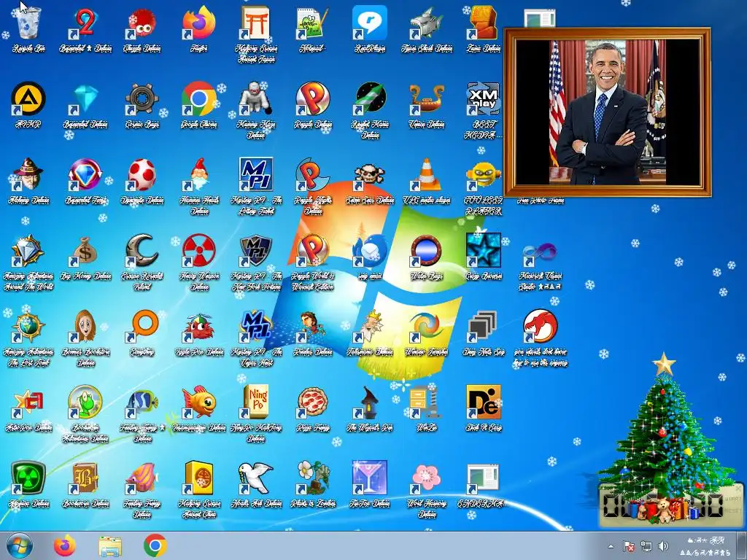Viewport: 747px width, 560px height.
Task: Open the Chuzzle Deluxe red furball icon
Action: (x=142, y=24)
